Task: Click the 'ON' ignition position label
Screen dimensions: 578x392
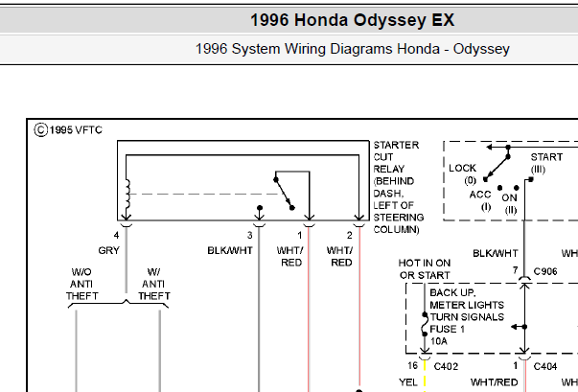Action: point(509,197)
